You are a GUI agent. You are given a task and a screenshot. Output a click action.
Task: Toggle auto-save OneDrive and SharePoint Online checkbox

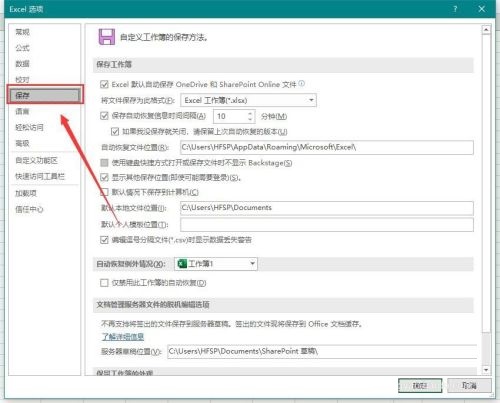pos(104,84)
